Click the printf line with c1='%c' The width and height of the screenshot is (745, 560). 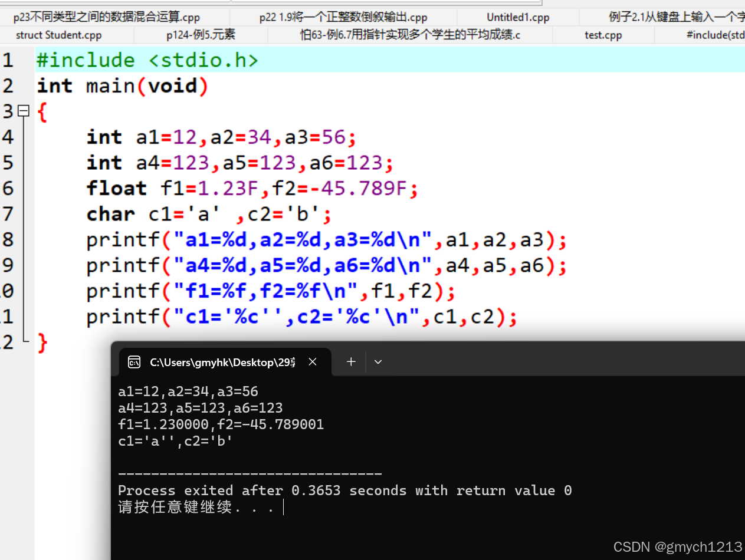[x=302, y=318]
